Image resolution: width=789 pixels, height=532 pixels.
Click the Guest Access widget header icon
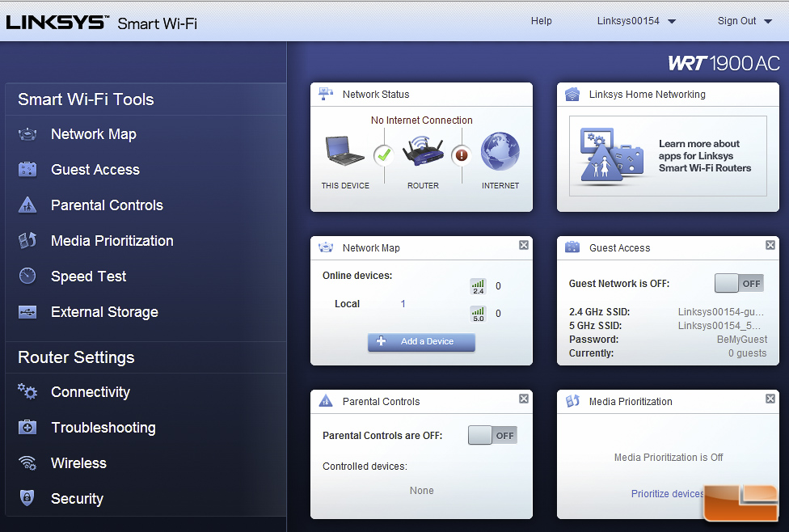pos(572,247)
